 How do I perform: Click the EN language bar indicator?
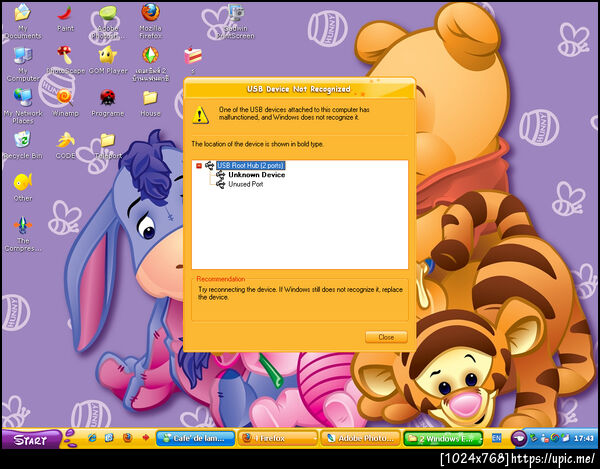click(496, 438)
